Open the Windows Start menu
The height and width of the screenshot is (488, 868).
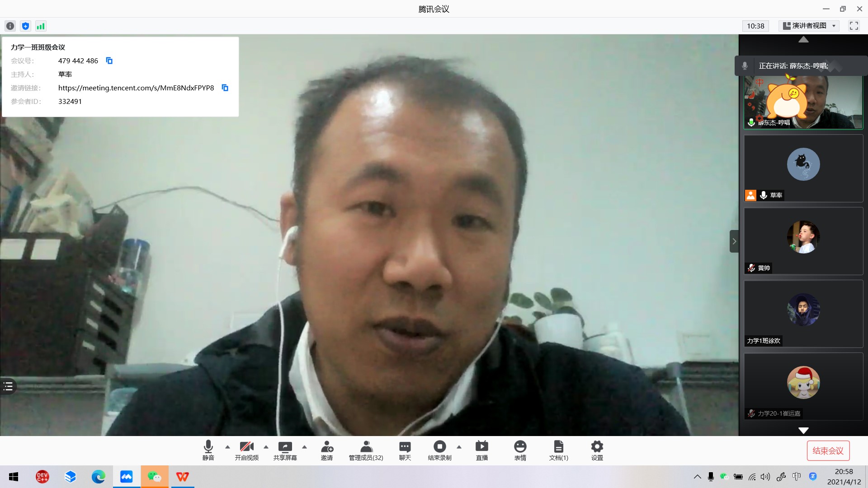coord(14,477)
